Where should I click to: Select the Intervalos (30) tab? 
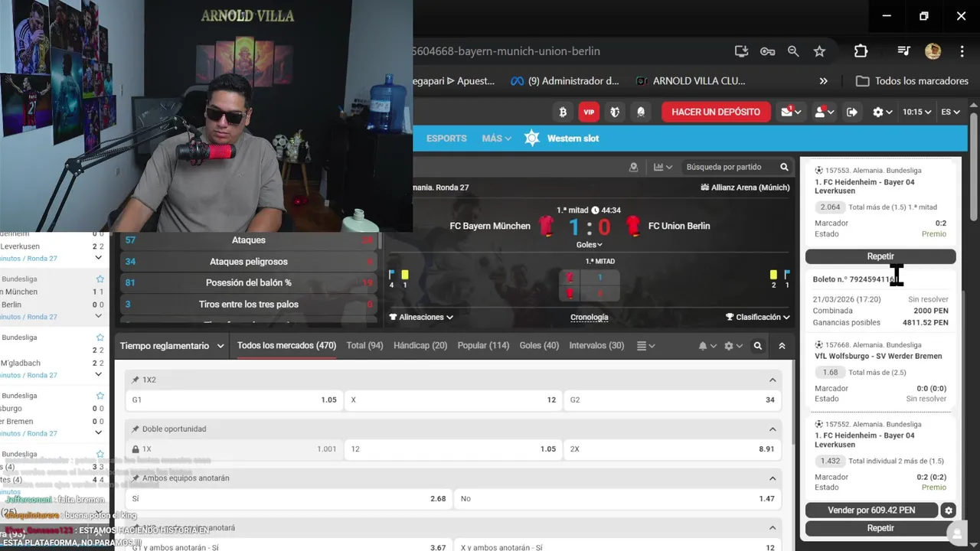click(x=596, y=346)
